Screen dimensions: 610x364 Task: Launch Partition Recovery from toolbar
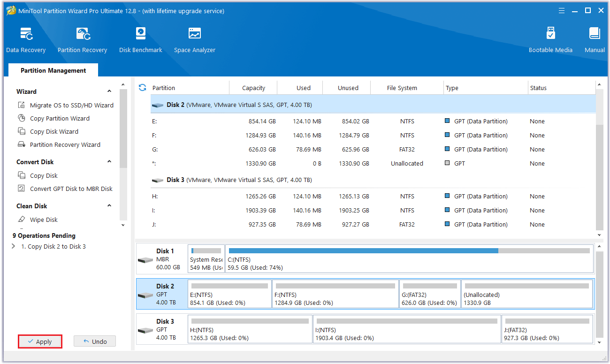coord(82,40)
